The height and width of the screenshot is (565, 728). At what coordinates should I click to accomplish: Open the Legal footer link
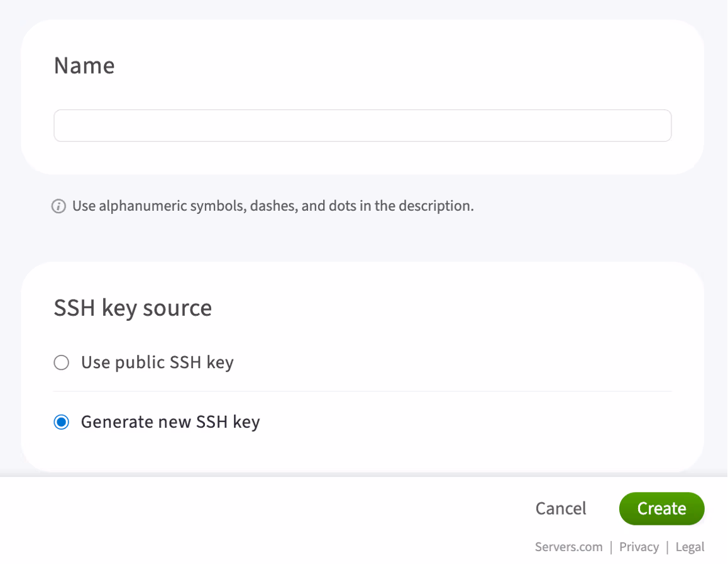[690, 547]
